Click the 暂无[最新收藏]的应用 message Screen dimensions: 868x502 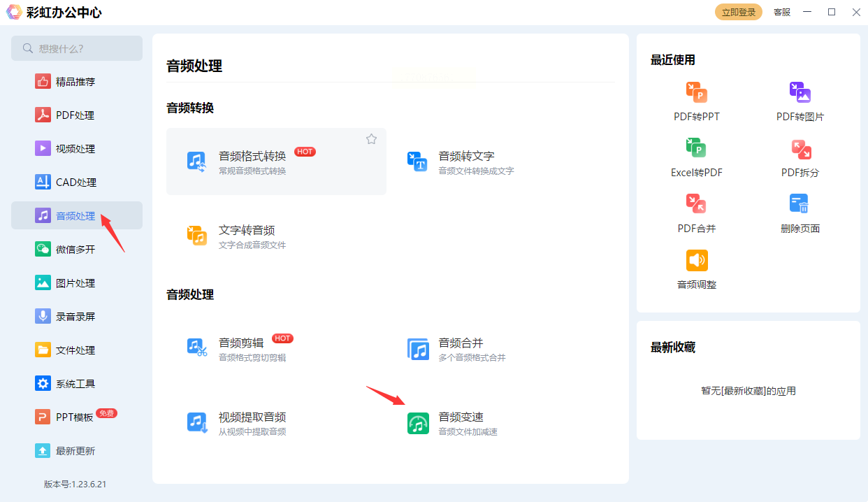click(748, 391)
